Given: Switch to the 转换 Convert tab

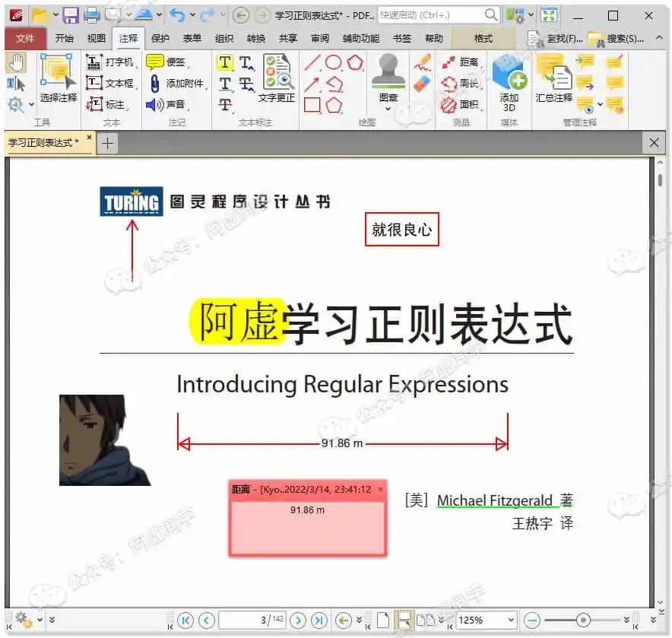Looking at the screenshot, I should pyautogui.click(x=256, y=39).
